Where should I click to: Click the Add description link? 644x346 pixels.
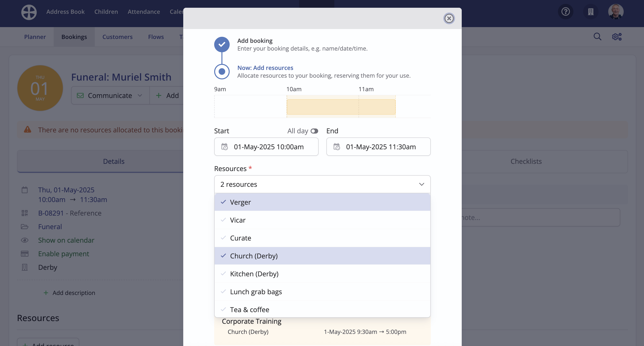pyautogui.click(x=73, y=293)
